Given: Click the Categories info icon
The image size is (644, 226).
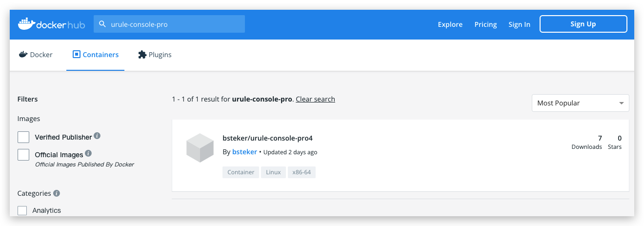Looking at the screenshot, I should coord(57,193).
